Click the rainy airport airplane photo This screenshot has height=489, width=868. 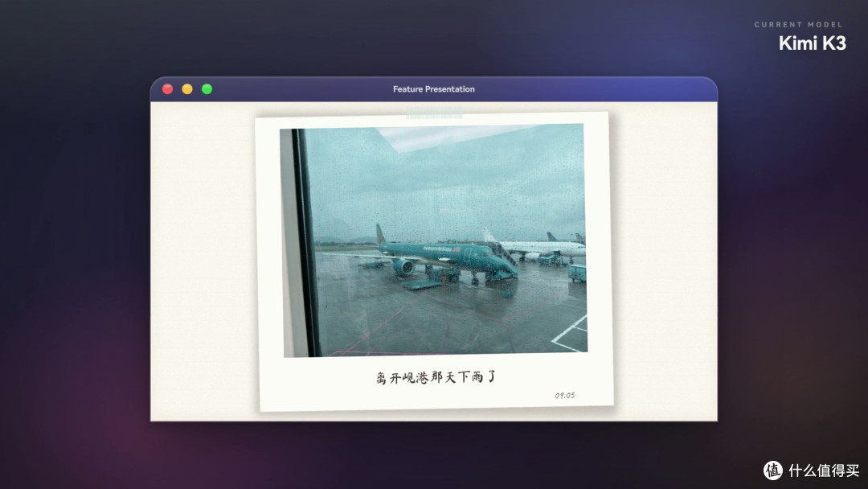coord(435,240)
